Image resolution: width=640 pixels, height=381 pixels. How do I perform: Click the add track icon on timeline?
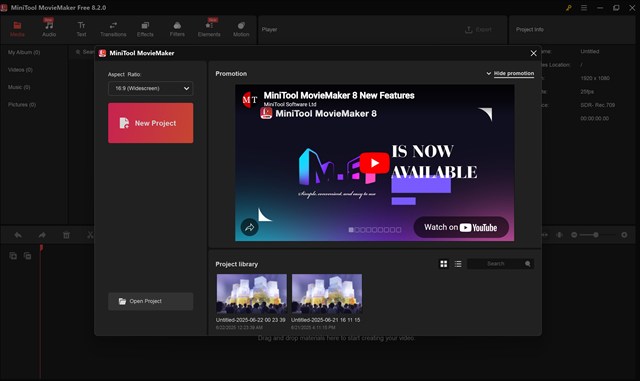[13, 256]
